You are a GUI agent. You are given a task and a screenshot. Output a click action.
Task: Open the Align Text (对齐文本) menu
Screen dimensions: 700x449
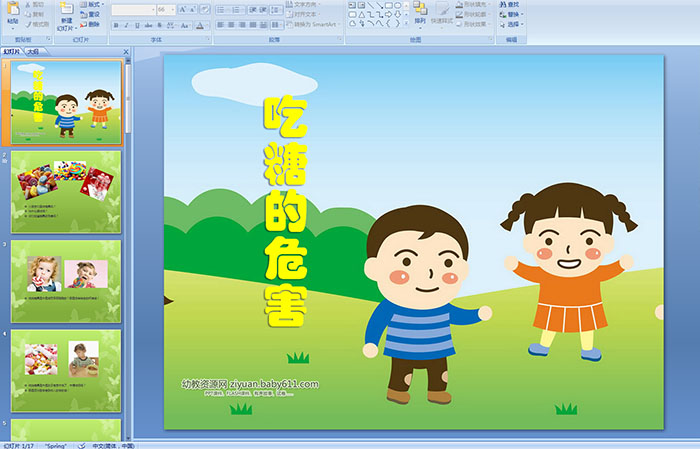click(302, 14)
